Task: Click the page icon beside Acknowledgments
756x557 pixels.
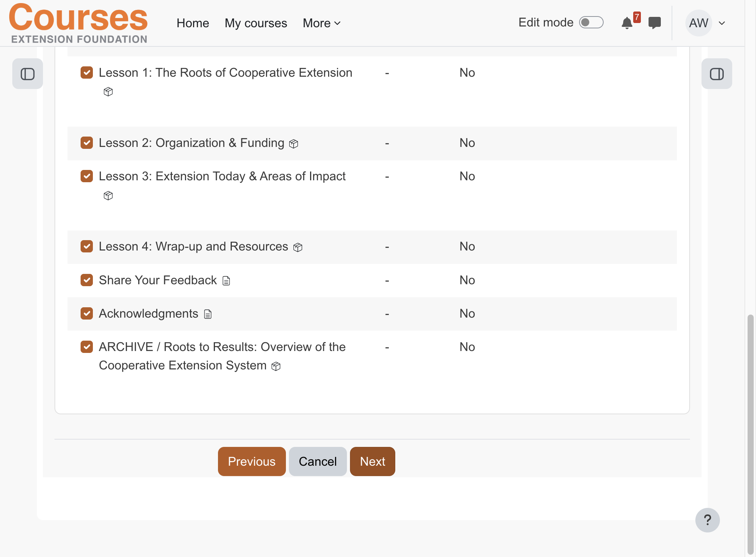Action: point(208,315)
